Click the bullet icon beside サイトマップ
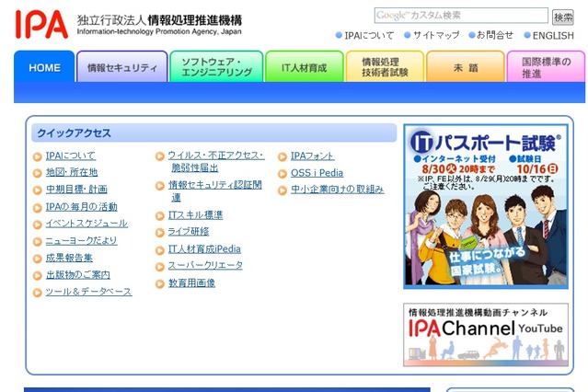The image size is (588, 392). [x=408, y=35]
